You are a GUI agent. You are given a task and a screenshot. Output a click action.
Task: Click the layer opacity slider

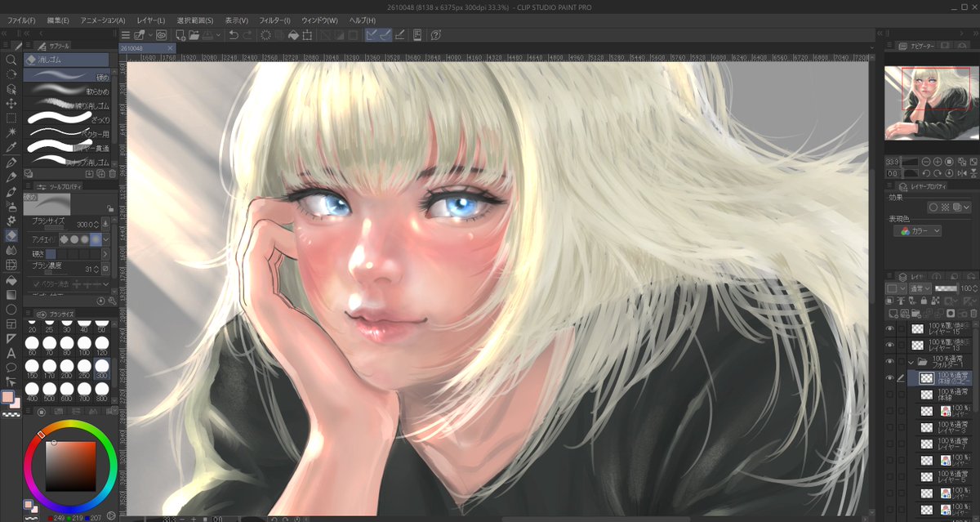945,288
